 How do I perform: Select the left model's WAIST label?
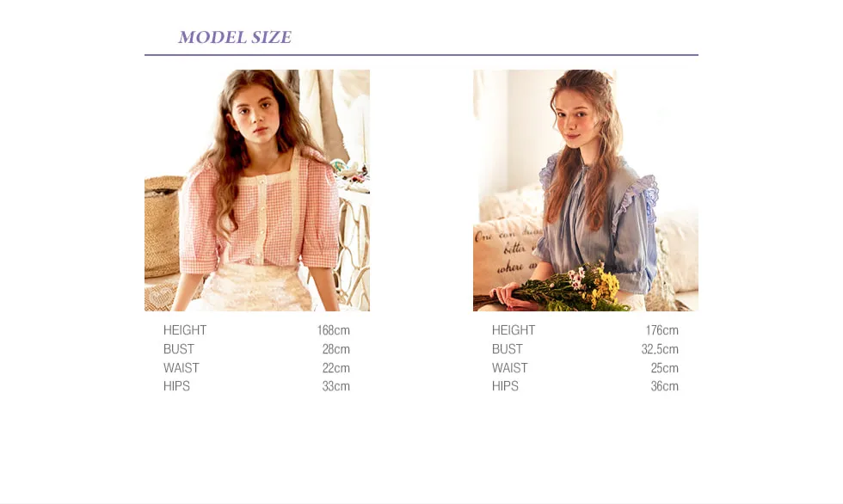click(x=182, y=368)
